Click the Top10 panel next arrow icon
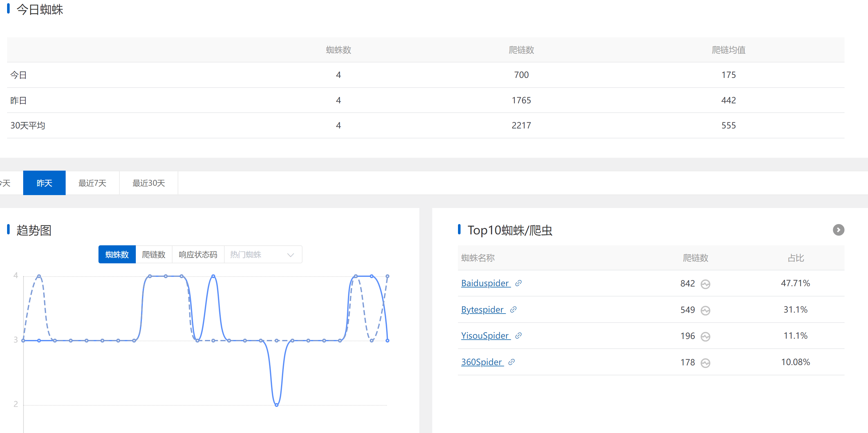This screenshot has width=868, height=433. point(838,230)
